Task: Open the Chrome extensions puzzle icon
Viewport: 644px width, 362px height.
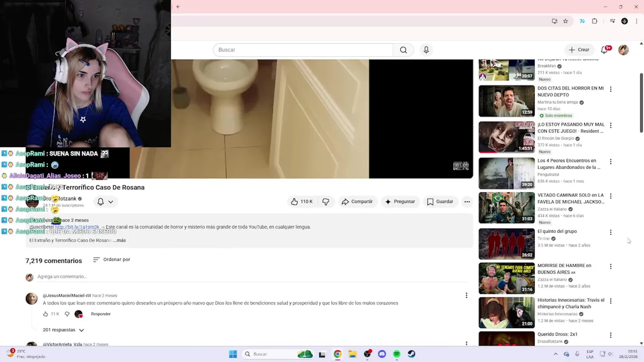Action: (x=595, y=21)
